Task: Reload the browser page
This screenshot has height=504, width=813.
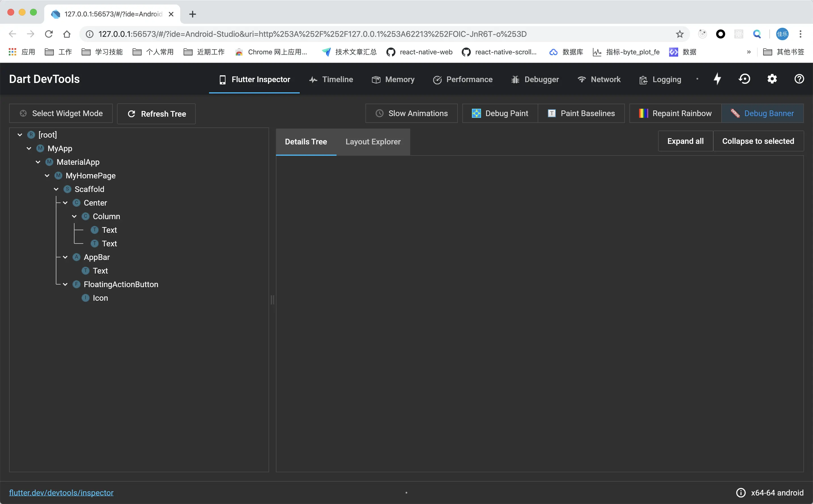Action: [49, 34]
